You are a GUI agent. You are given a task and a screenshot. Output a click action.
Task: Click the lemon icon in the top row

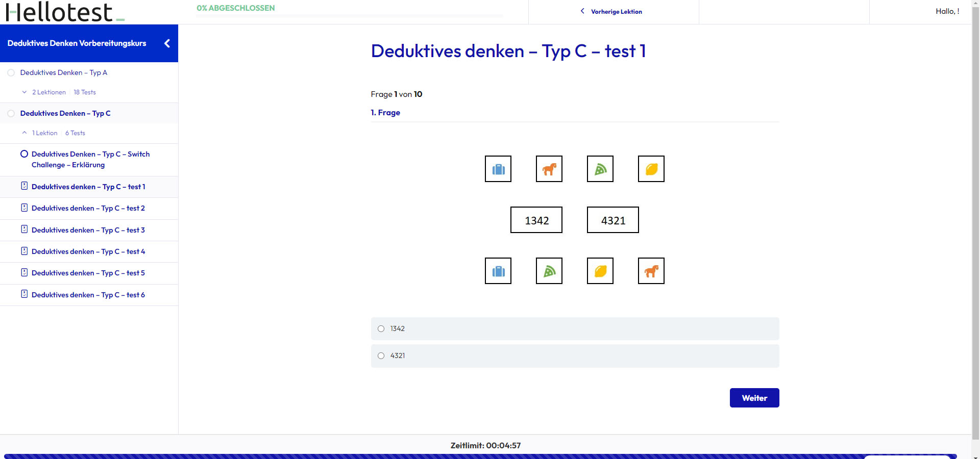651,169
